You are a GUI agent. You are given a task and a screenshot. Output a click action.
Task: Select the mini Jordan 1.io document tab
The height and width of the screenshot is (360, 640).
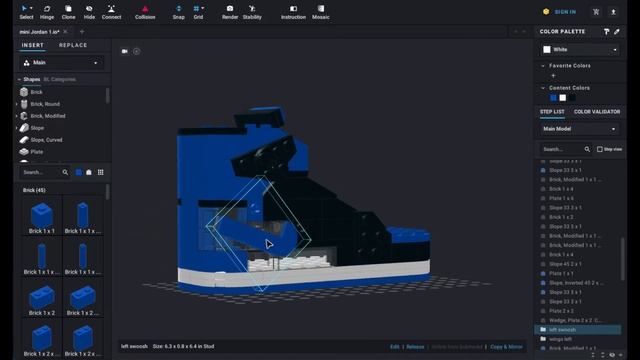coord(40,31)
